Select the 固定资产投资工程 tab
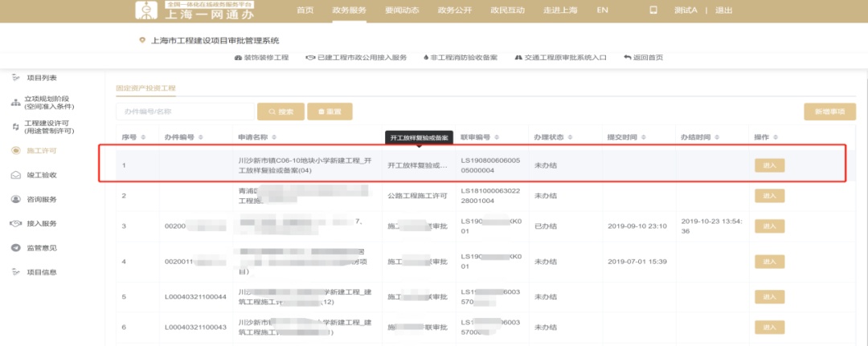Screen dimensions: 868x346 click(x=145, y=88)
